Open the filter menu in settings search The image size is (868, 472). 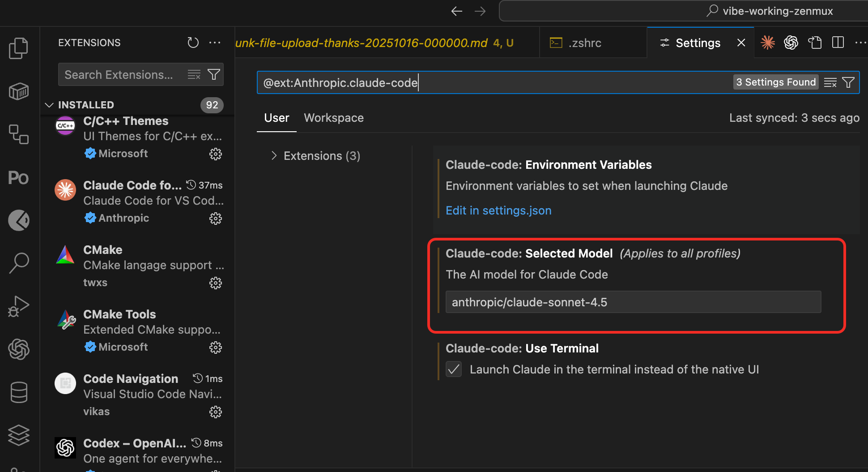848,82
